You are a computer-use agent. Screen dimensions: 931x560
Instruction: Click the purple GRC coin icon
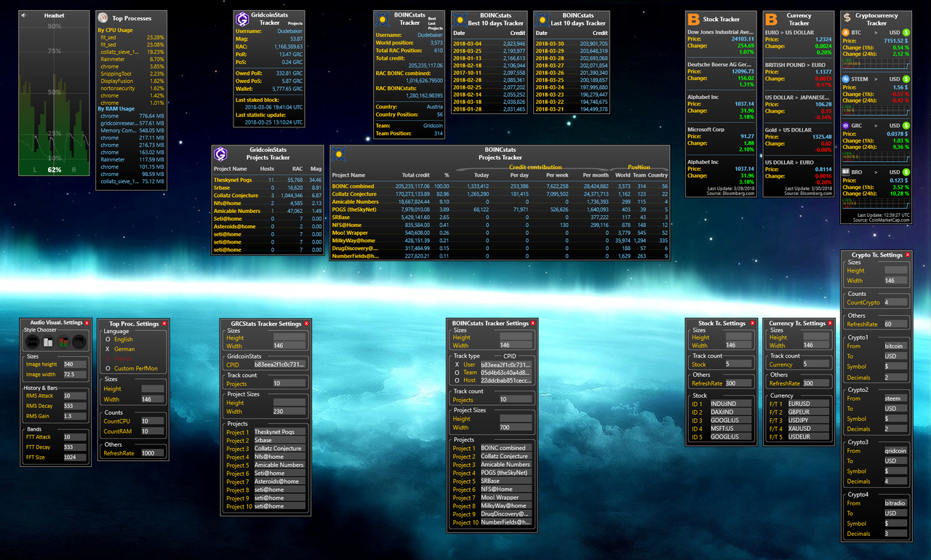[845, 125]
